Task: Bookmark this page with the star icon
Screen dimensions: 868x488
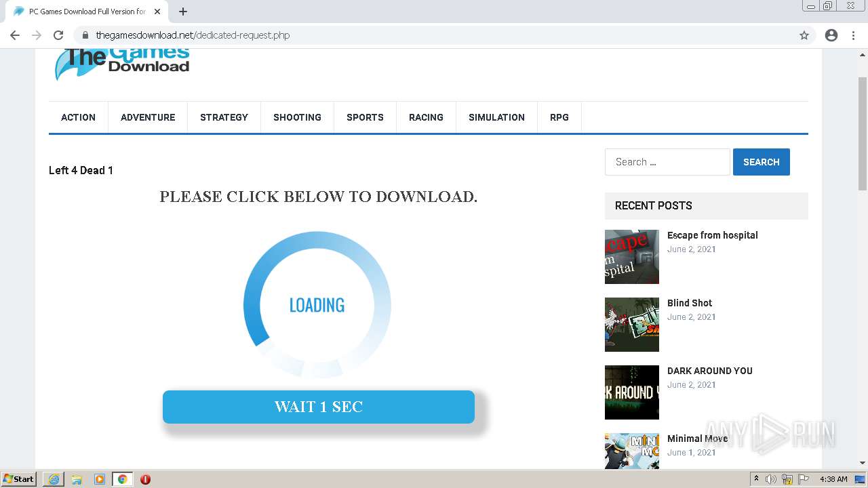Action: 804,35
